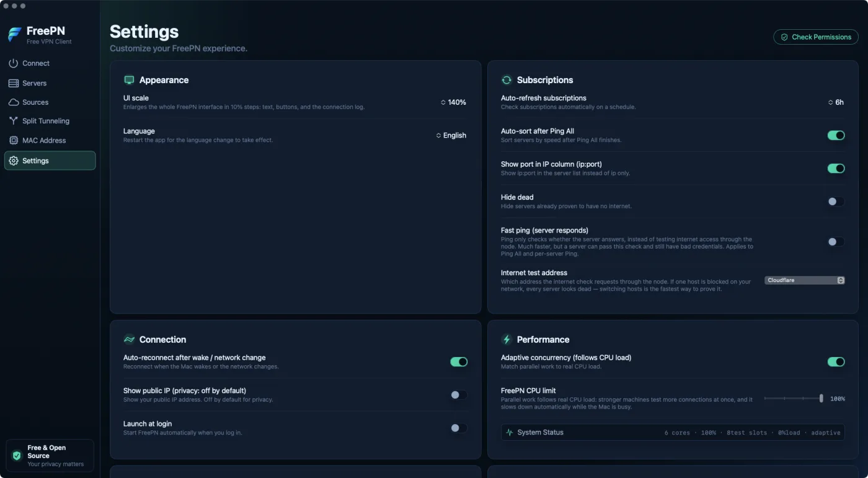Disable Auto-sort after Ping All
Viewport: 868px width, 478px height.
836,135
